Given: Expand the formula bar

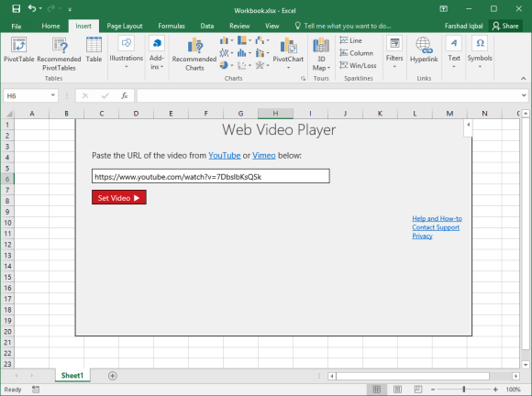Looking at the screenshot, I should [524, 95].
